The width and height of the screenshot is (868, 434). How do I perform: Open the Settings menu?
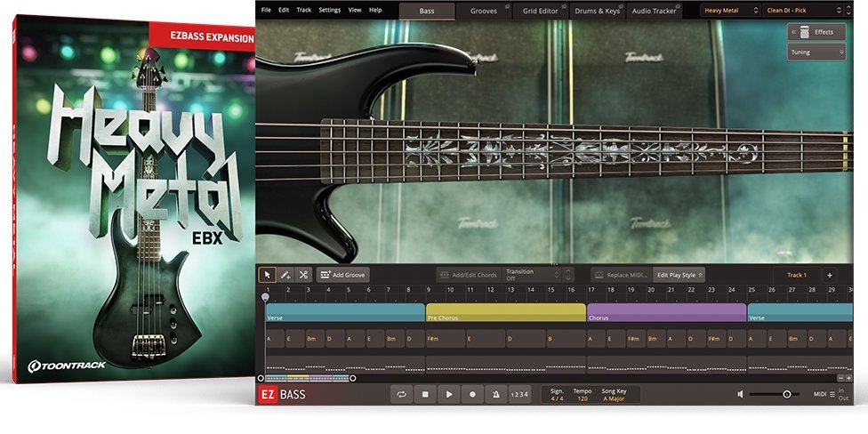tap(329, 10)
